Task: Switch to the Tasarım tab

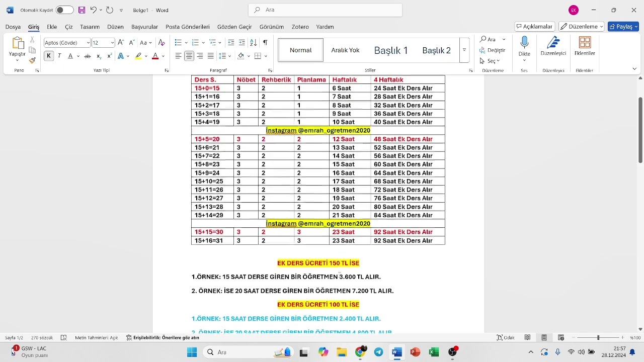Action: coord(90,27)
